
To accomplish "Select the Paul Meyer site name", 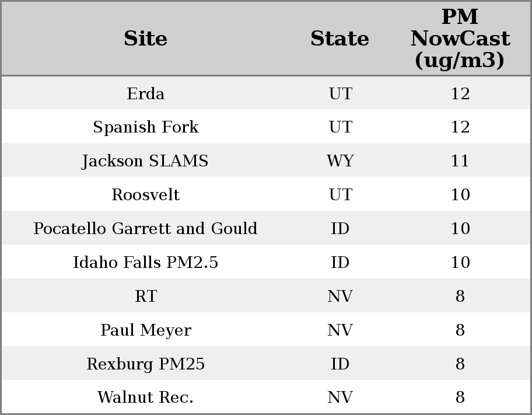I will pyautogui.click(x=145, y=330).
